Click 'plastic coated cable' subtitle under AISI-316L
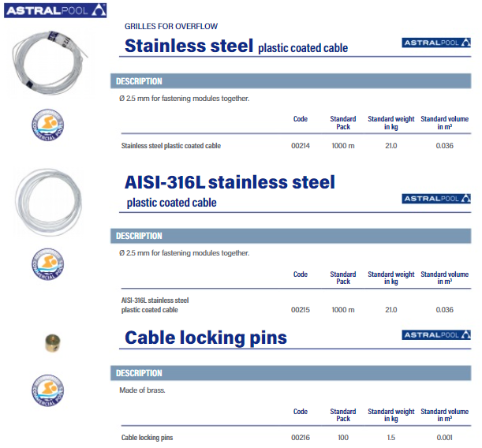The image size is (482, 448). pyautogui.click(x=171, y=203)
